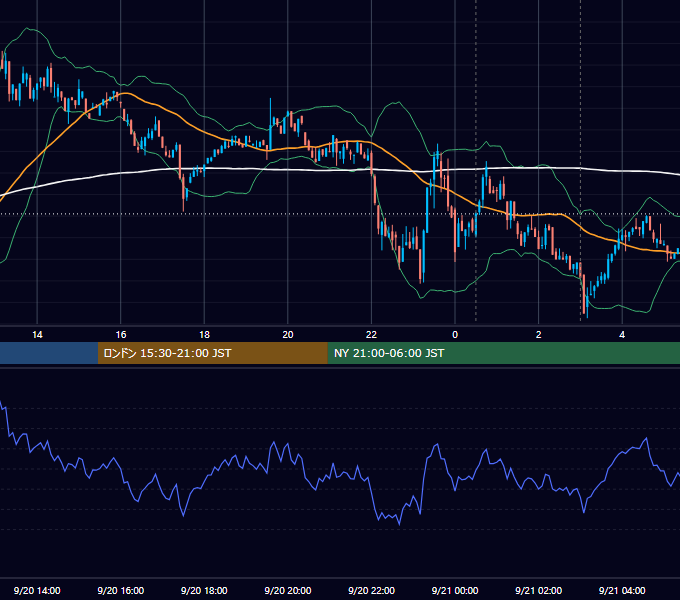Screen dimensions: 680x600
Task: Click the 9/20 16:00 date label
Action: tap(121, 590)
